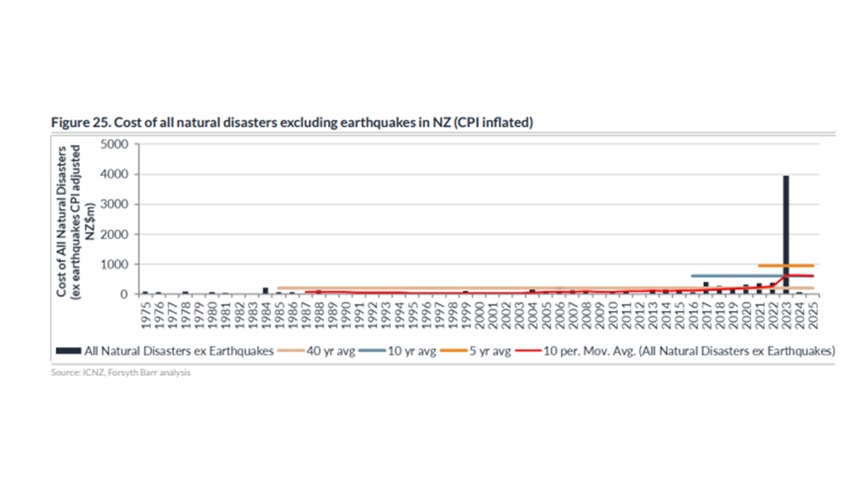Click the tan 40 yr avg legend swatch
Screen dimensions: 868x488
tap(291, 351)
